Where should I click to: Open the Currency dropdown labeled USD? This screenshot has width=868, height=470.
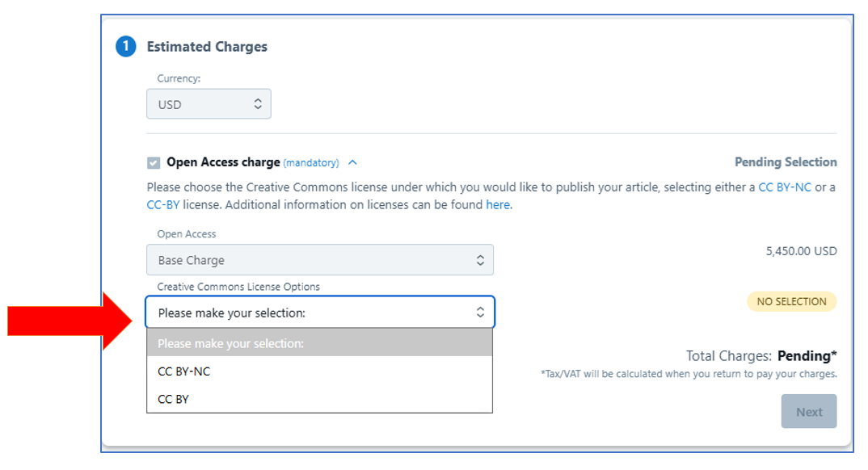209,104
